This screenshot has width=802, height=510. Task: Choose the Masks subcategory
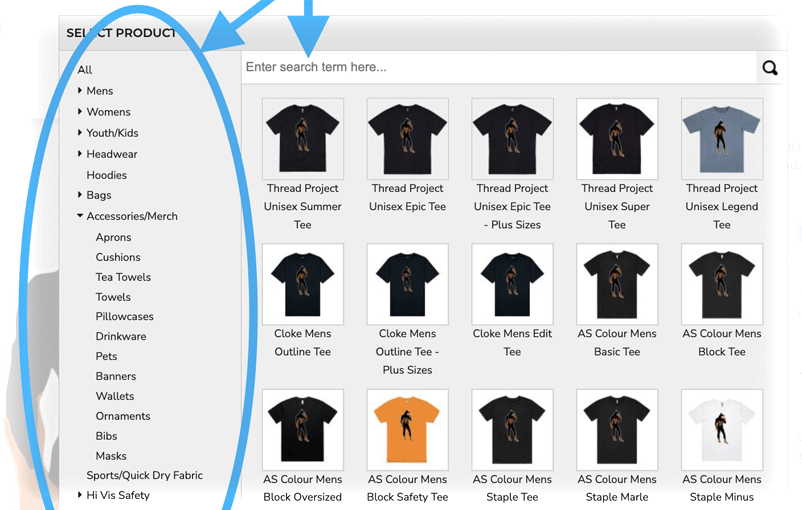click(111, 456)
